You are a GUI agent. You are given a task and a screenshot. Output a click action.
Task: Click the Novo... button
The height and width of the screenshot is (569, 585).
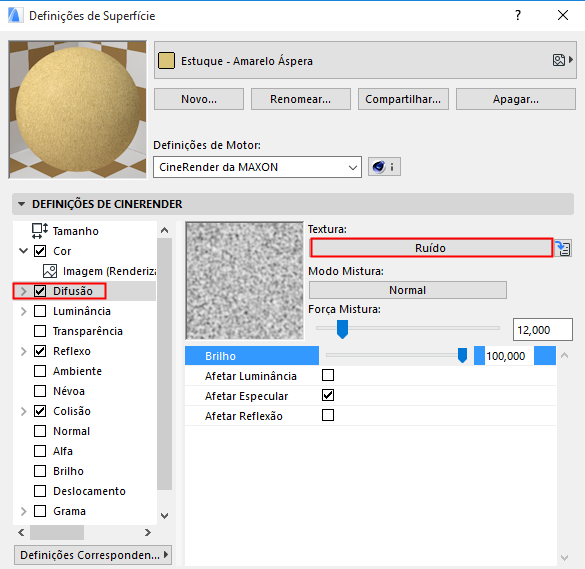(x=199, y=99)
